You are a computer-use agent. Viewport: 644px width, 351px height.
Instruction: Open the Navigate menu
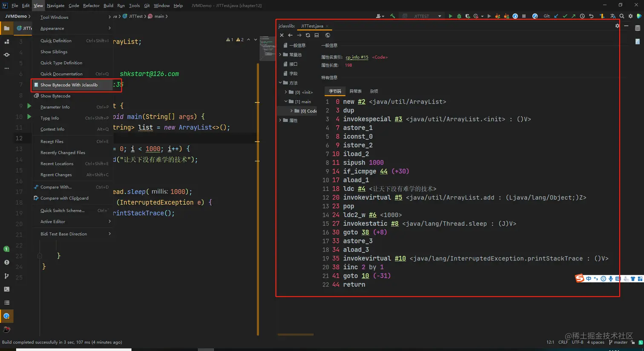click(55, 6)
